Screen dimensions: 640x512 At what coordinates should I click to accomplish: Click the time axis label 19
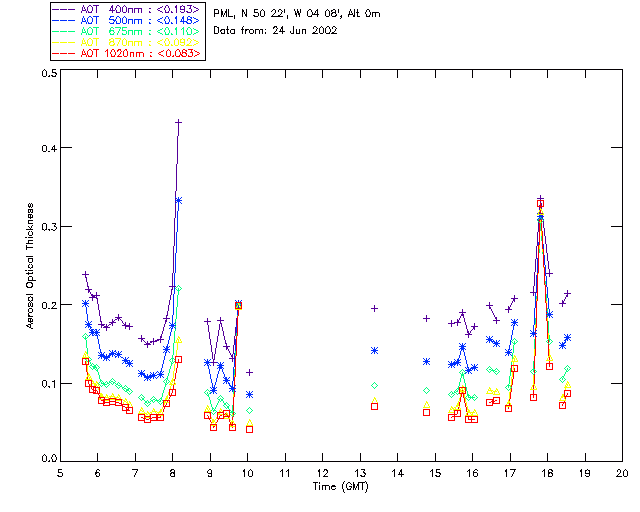click(585, 473)
